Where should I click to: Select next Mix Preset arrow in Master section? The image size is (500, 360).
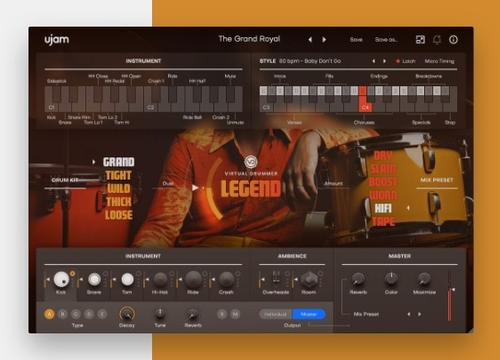pyautogui.click(x=419, y=314)
